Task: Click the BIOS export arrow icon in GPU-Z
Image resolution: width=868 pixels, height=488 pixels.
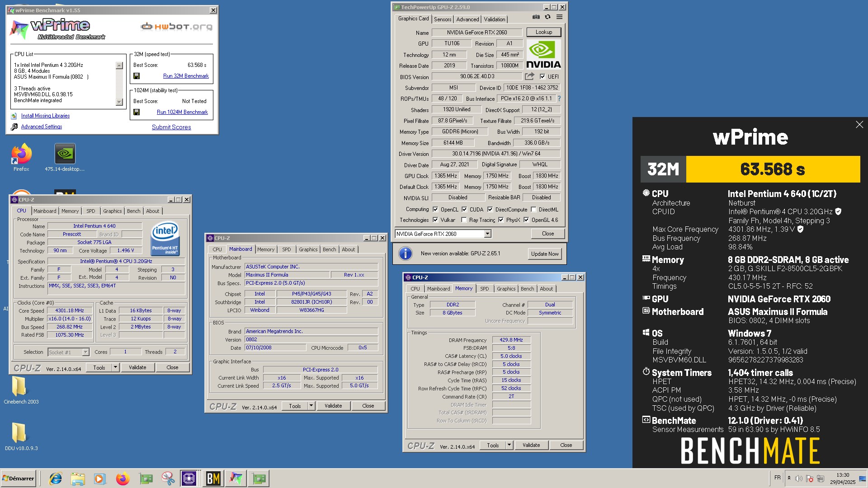Action: pyautogui.click(x=529, y=76)
